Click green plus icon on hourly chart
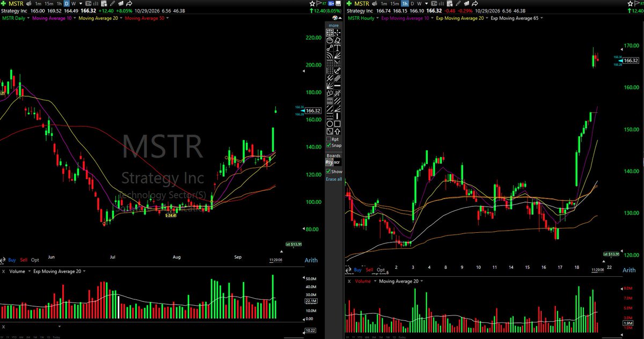644x339 pixels. pyautogui.click(x=349, y=4)
